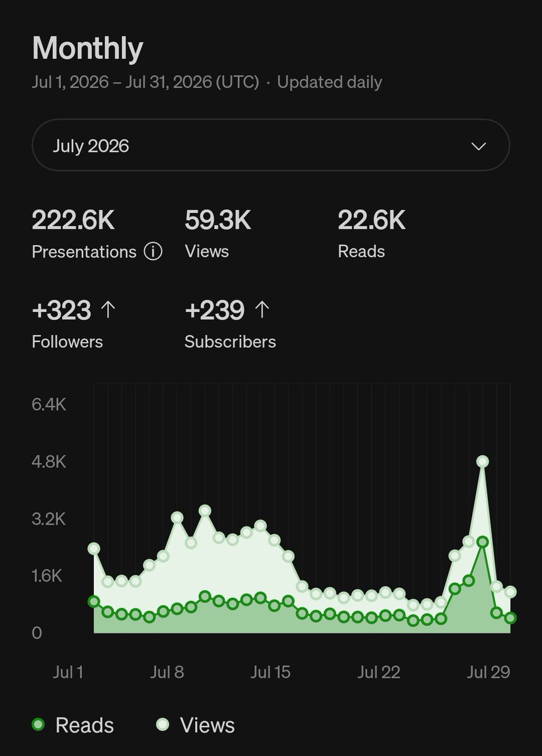The image size is (542, 756).
Task: Click the Followers label
Action: (67, 341)
